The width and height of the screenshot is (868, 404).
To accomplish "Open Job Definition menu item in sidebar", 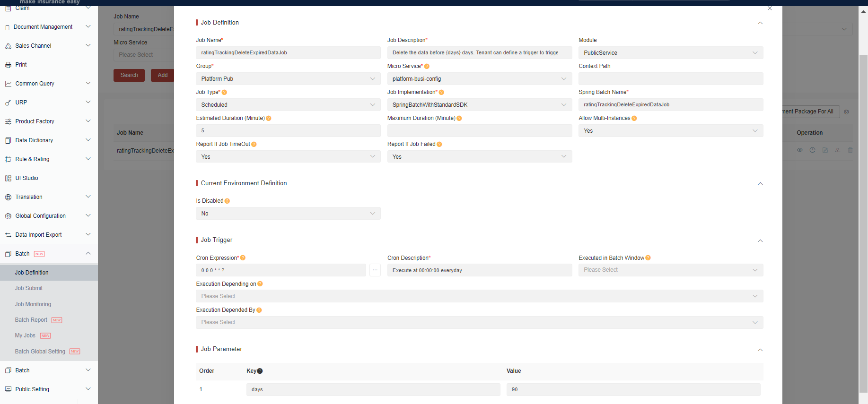I will [x=49, y=273].
